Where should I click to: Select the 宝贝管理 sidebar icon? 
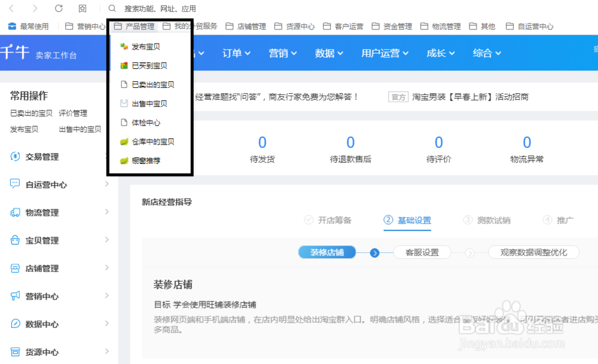[14, 240]
